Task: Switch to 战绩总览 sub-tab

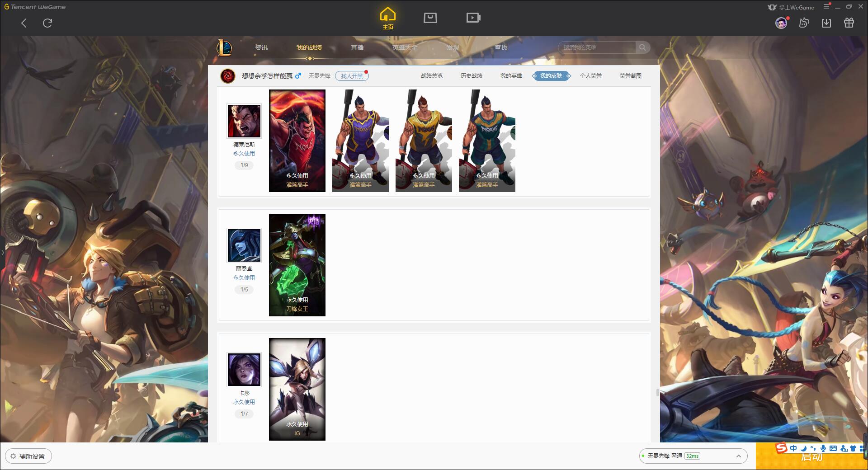Action: 432,76
